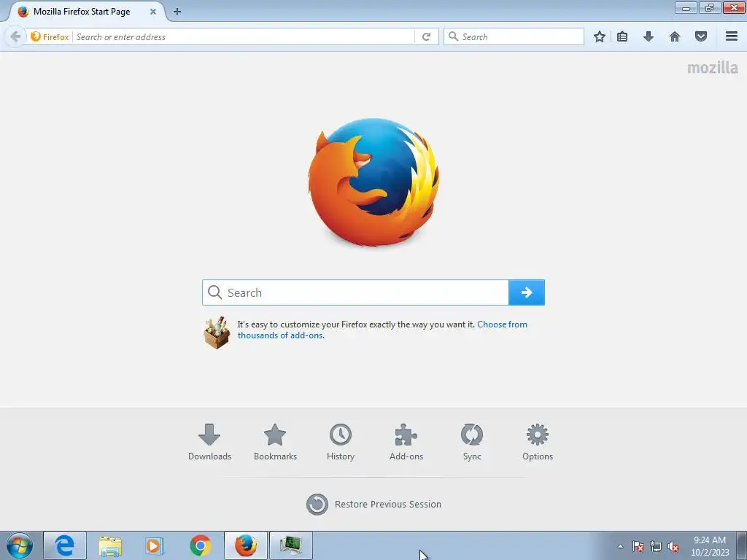
Task: Open File Explorer from the taskbar
Action: click(111, 545)
